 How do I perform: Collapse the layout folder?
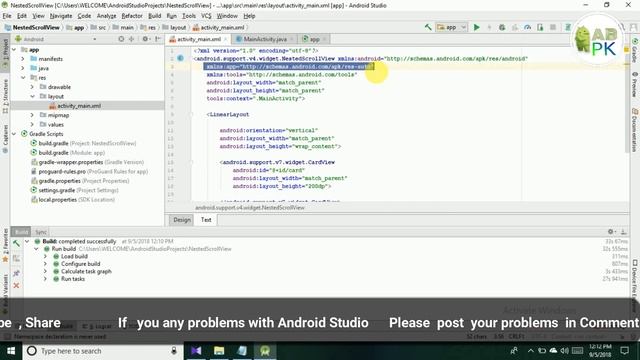32,96
